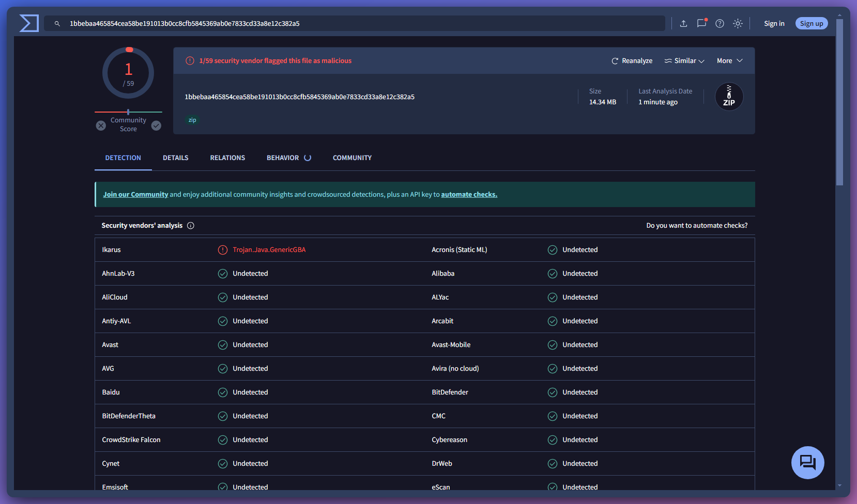Click the Ikarus vendor name

pyautogui.click(x=111, y=250)
